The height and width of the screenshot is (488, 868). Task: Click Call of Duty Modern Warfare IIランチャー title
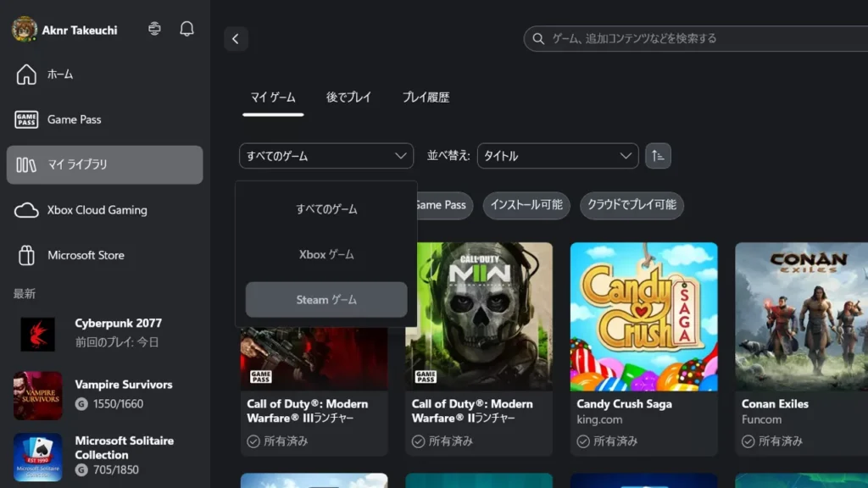(472, 411)
